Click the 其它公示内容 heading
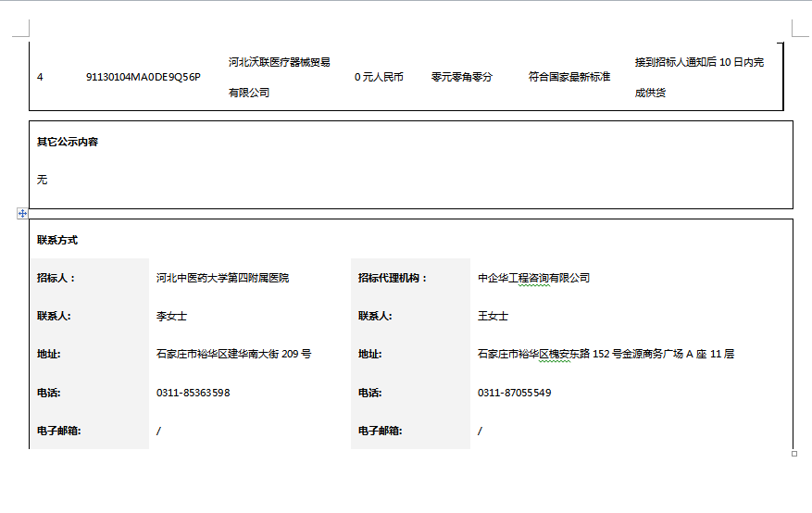Viewport: 812px width, 513px height. click(x=68, y=142)
